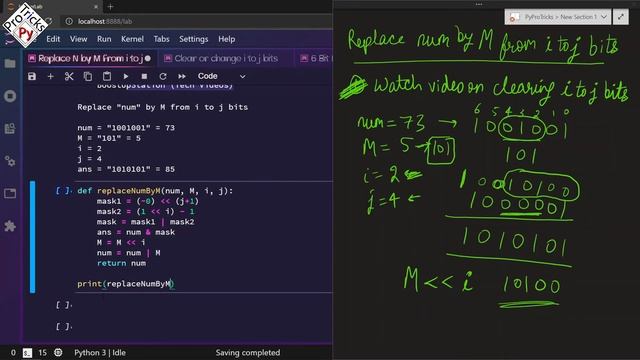Open the third left sidebar panel icon
Viewport: 640px width, 360px height.
click(10, 129)
